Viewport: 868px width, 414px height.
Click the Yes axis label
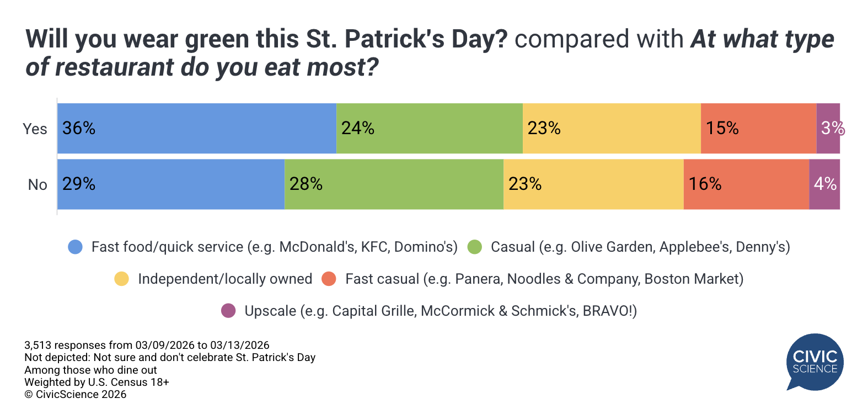[35, 129]
